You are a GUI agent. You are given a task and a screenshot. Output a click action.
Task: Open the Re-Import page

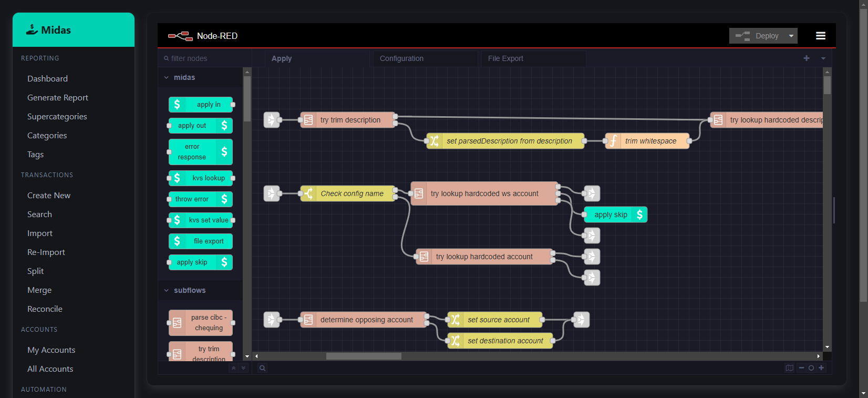pyautogui.click(x=46, y=252)
